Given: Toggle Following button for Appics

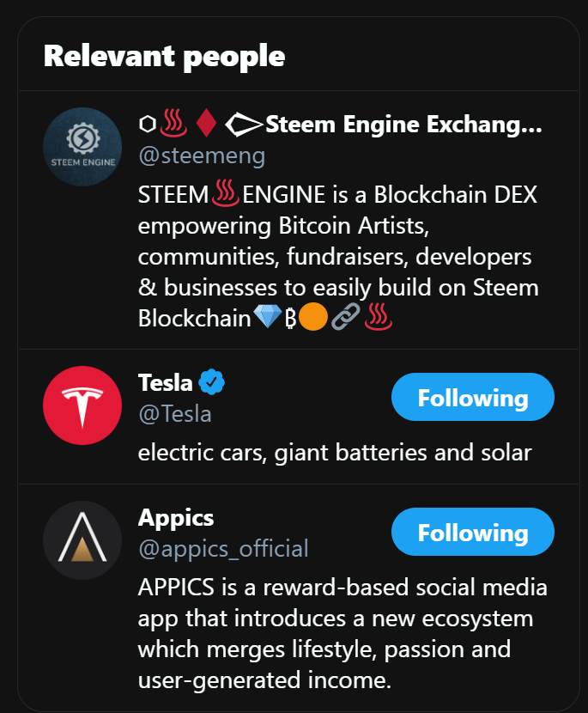Looking at the screenshot, I should click(473, 532).
